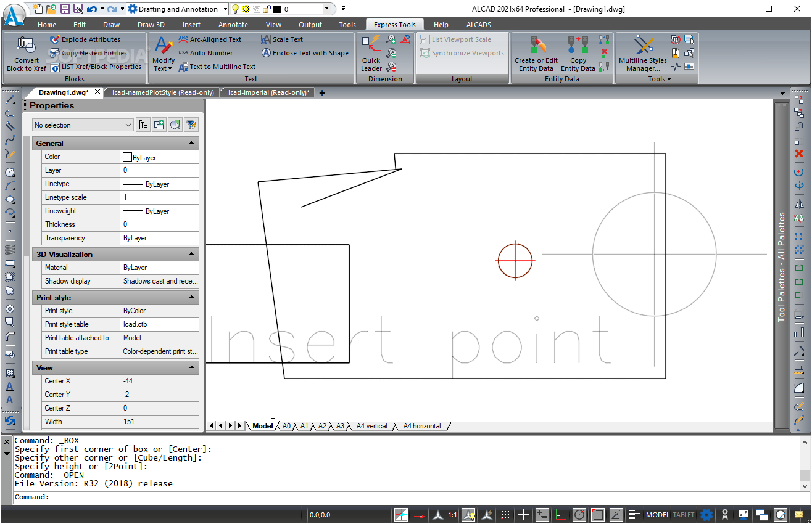Click the layer lock icon in toolbar
Viewport: 812px width, 524px height.
pyautogui.click(x=266, y=9)
